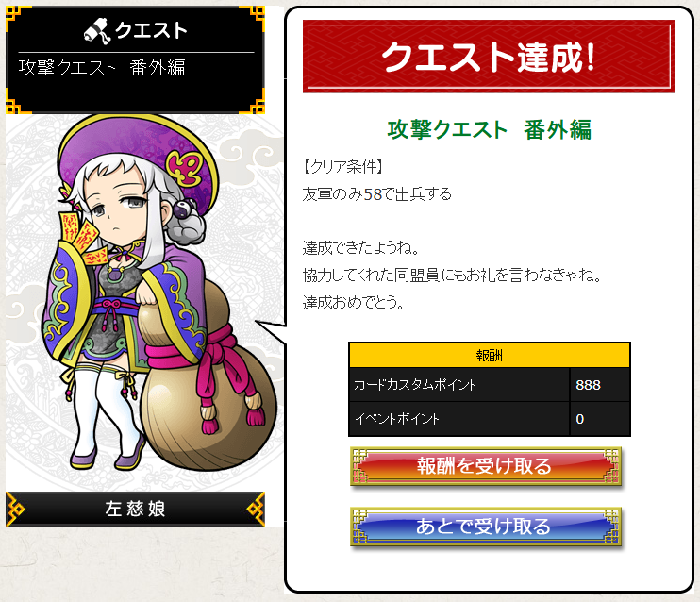This screenshot has height=602, width=700.
Task: Click the 【クリア条件】 label
Action: tap(342, 167)
